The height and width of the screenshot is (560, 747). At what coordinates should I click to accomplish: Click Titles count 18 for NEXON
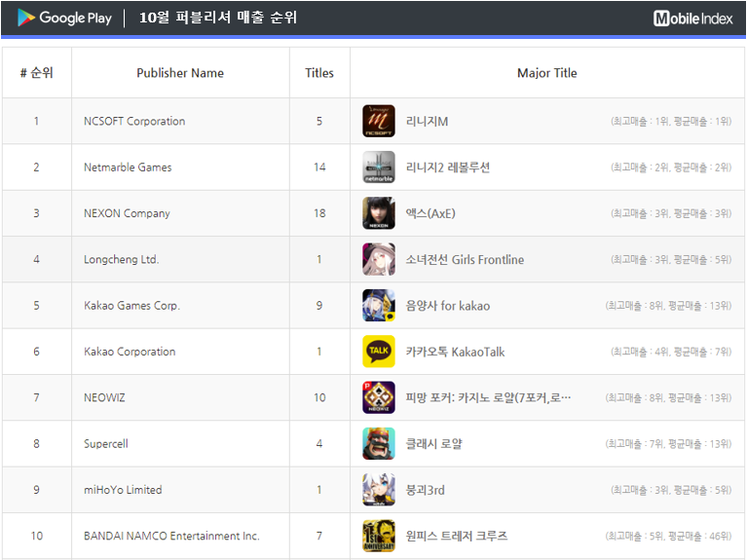point(319,213)
